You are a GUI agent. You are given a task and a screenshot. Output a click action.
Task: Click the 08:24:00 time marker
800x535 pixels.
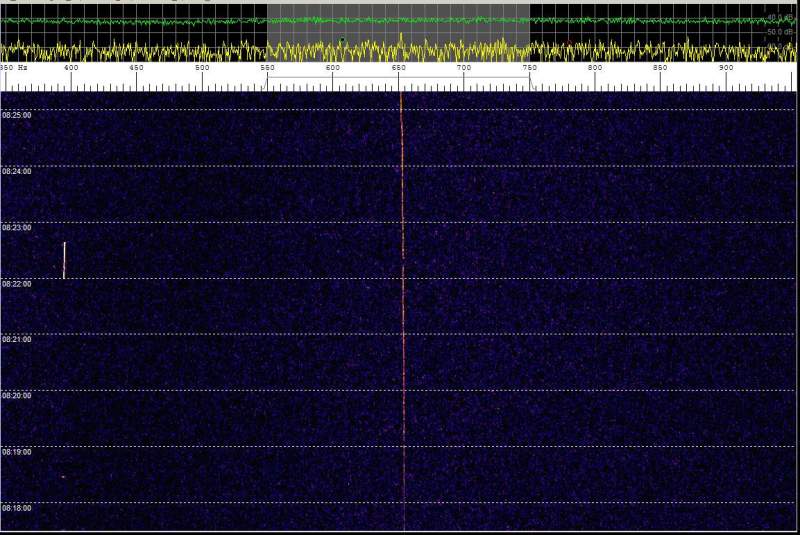[x=17, y=171]
